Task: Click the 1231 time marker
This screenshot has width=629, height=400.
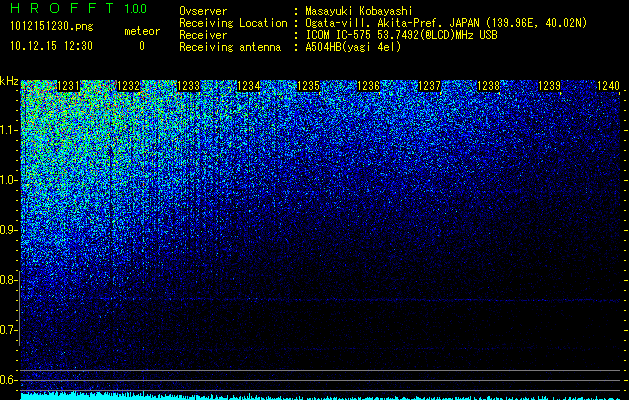Action: coord(69,86)
